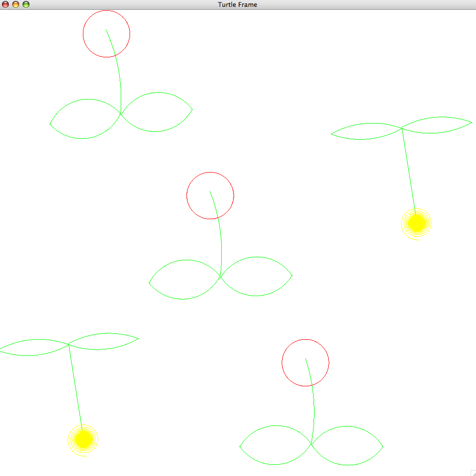Click left leaf of lowest red flower
The image size is (476, 476).
click(275, 445)
